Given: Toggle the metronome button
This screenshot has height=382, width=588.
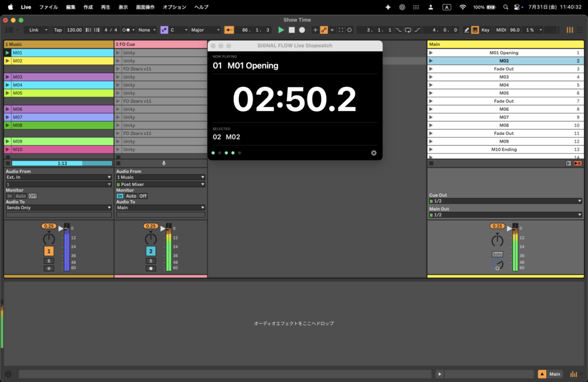Looking at the screenshot, I should pos(126,30).
